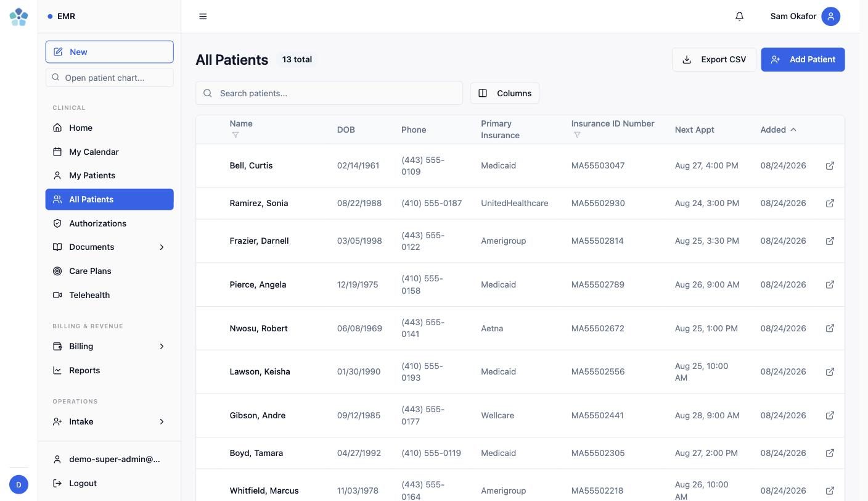This screenshot has height=501, width=868.
Task: Open Reports
Action: click(x=109, y=370)
